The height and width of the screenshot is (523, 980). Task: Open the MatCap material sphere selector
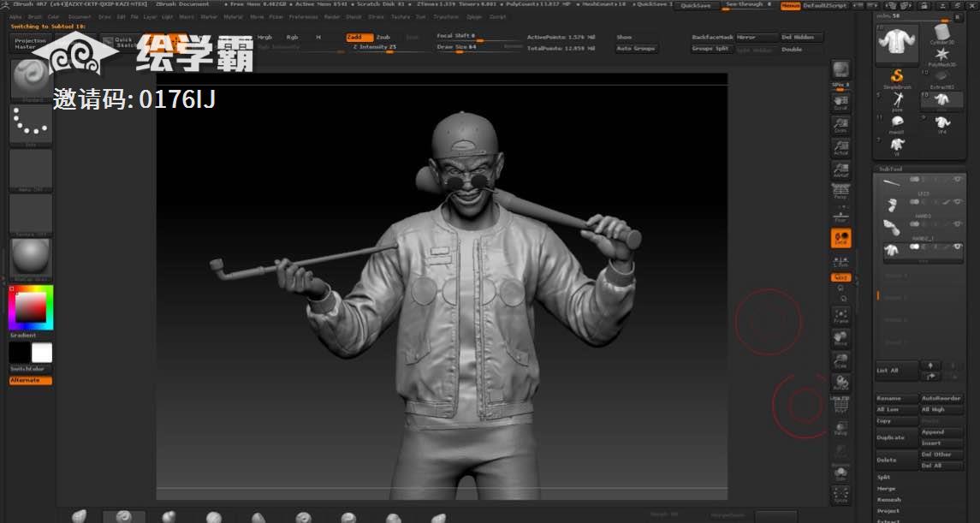tap(31, 259)
